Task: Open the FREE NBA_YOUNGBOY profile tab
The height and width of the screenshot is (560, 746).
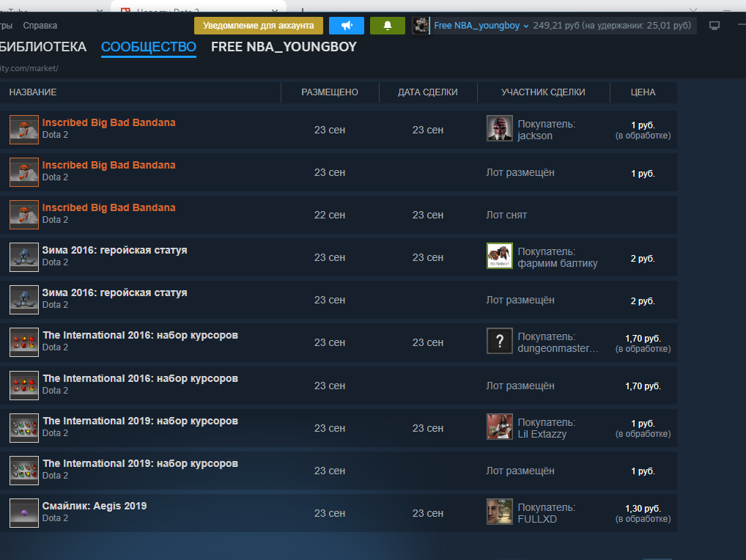Action: tap(284, 47)
